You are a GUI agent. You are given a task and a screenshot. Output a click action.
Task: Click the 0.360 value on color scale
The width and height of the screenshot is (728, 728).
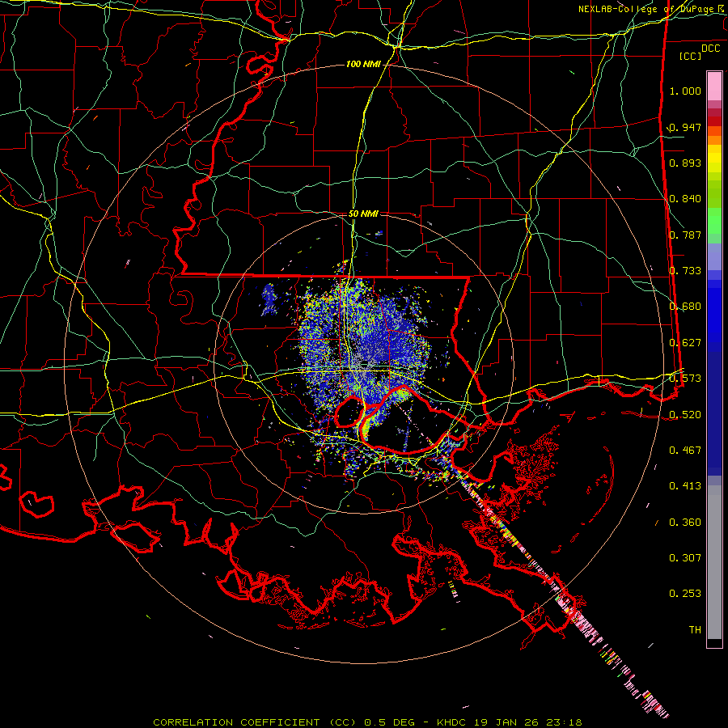click(685, 523)
